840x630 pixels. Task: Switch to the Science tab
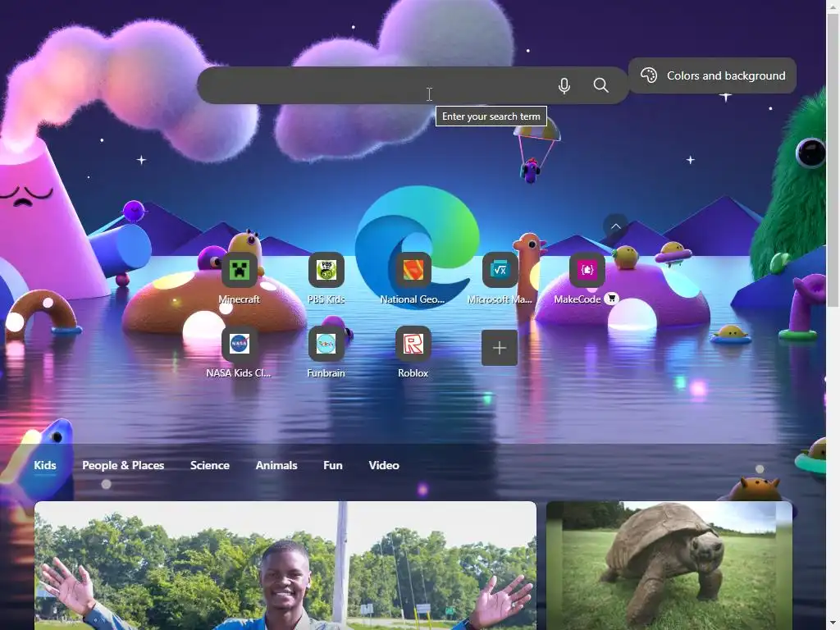coord(209,466)
